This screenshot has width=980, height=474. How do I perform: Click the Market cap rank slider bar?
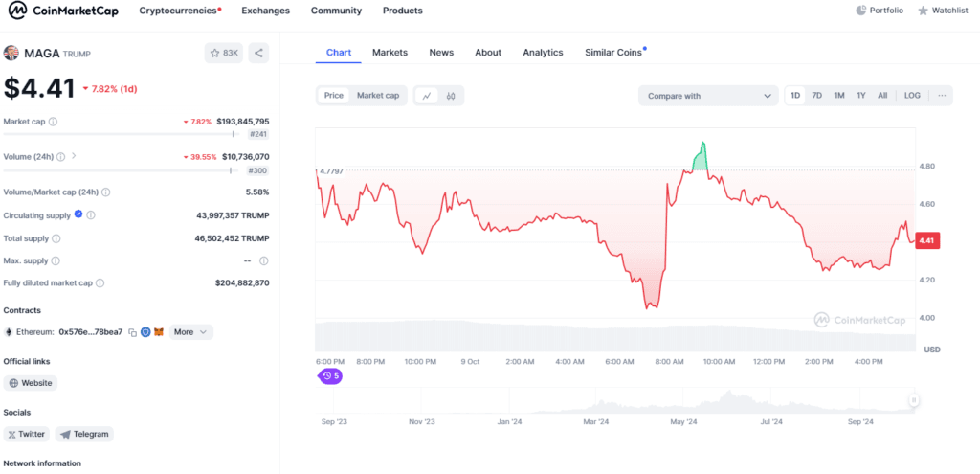pyautogui.click(x=122, y=134)
